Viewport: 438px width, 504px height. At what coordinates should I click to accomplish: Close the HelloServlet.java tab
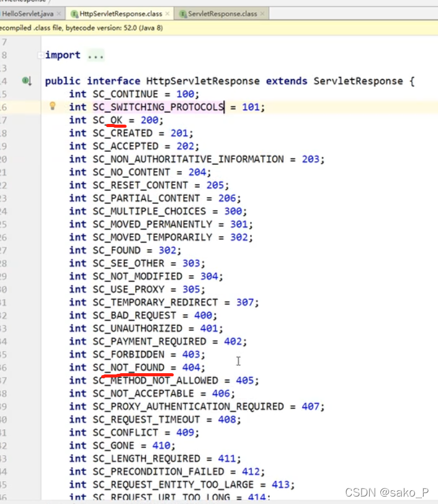click(59, 14)
